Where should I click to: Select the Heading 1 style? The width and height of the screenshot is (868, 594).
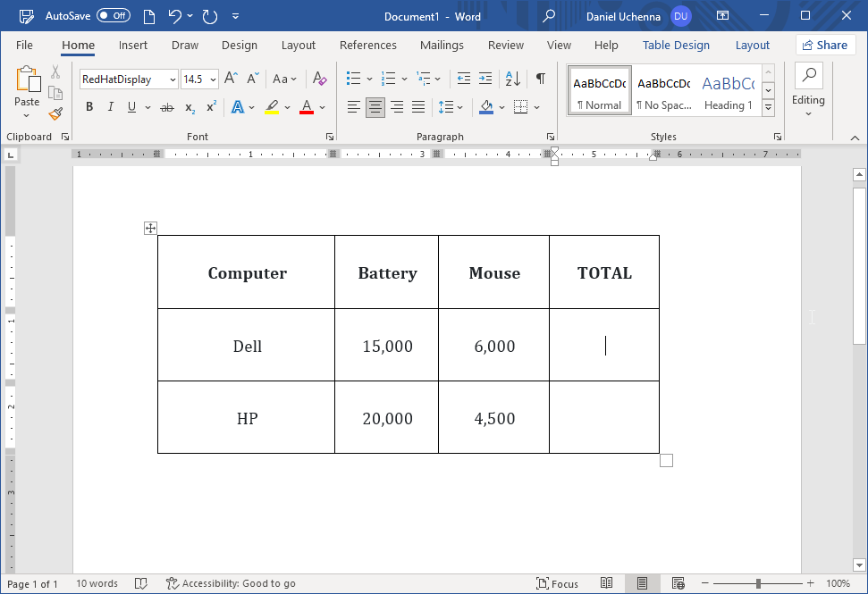(x=728, y=89)
